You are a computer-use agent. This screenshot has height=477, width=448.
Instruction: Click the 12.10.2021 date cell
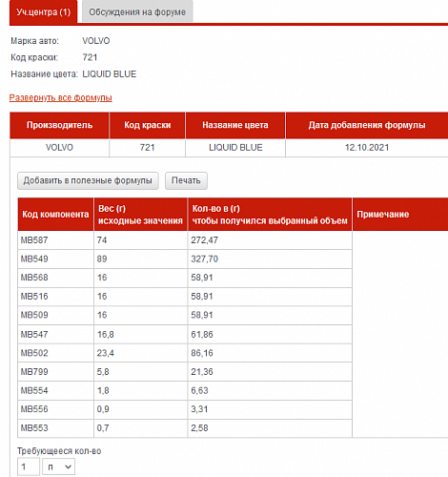tap(367, 148)
